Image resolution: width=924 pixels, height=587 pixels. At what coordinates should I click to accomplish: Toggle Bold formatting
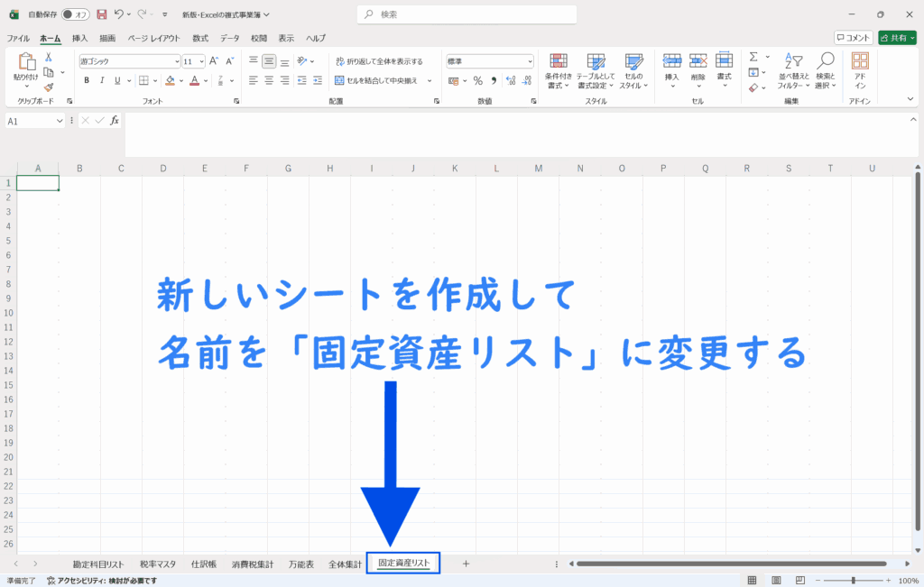click(87, 80)
